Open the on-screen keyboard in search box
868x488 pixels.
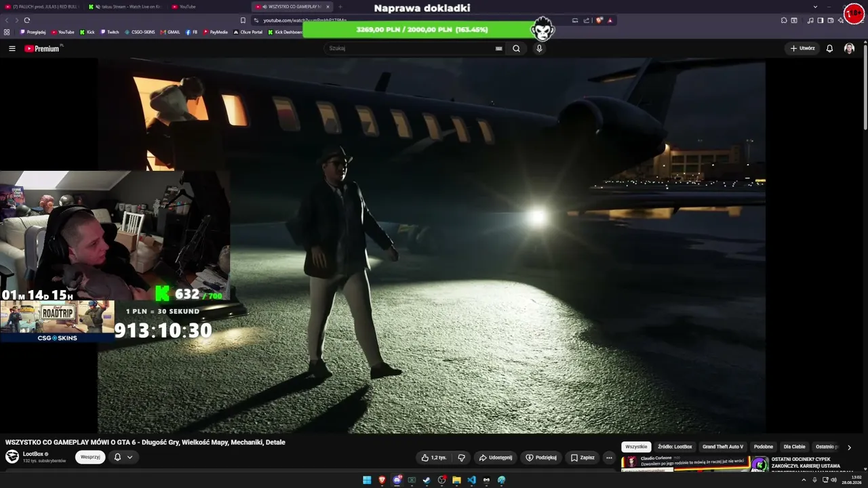(x=498, y=48)
